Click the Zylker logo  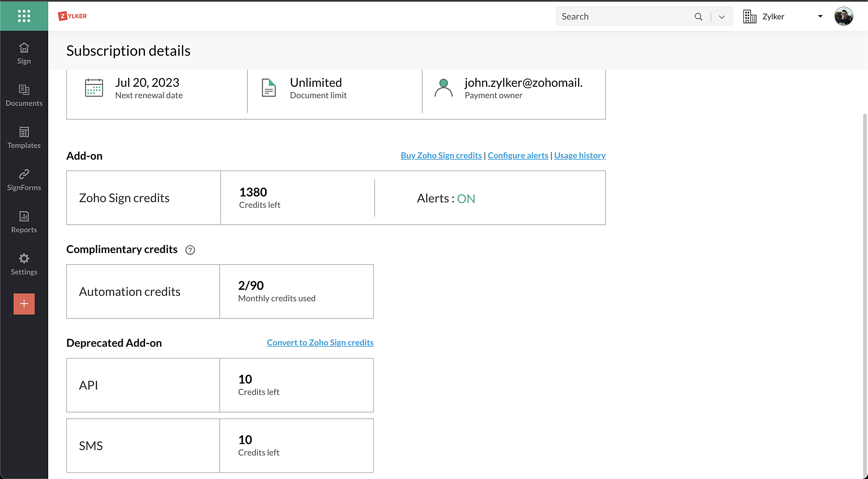tap(72, 16)
